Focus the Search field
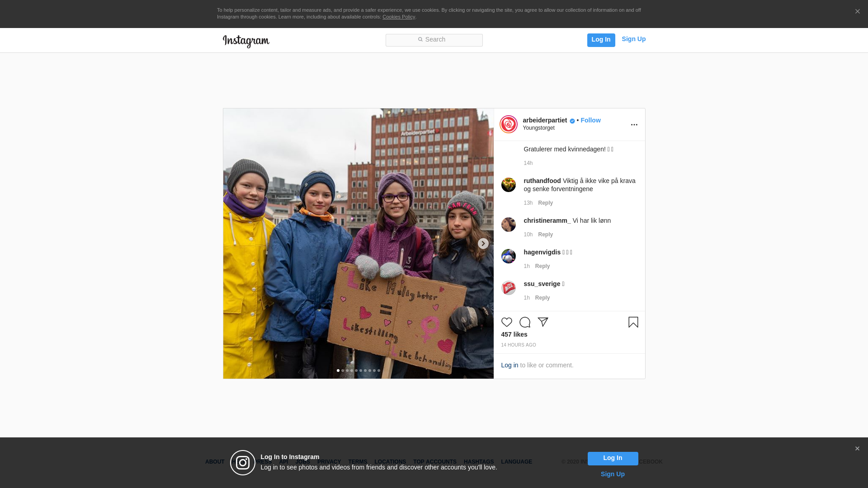The height and width of the screenshot is (488, 868). click(434, 40)
